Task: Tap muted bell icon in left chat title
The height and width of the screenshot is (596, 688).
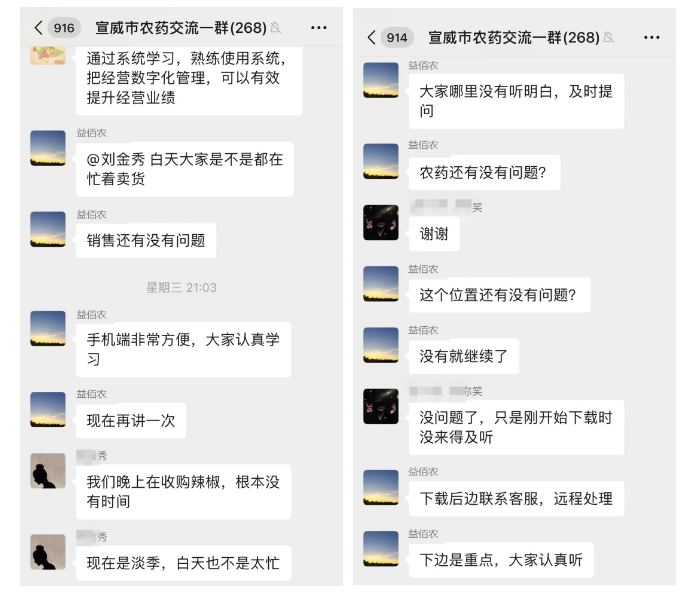Action: pyautogui.click(x=276, y=28)
